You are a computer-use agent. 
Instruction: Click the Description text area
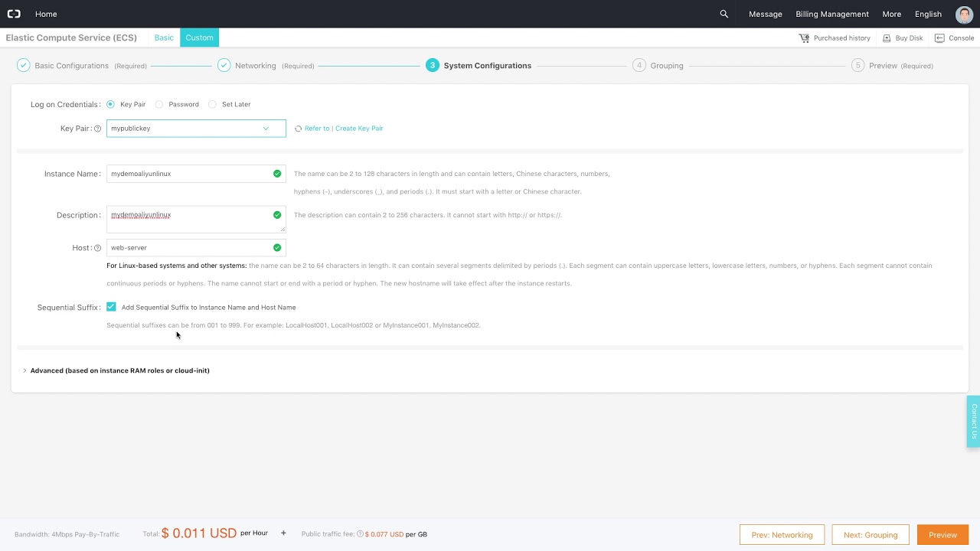coord(196,219)
